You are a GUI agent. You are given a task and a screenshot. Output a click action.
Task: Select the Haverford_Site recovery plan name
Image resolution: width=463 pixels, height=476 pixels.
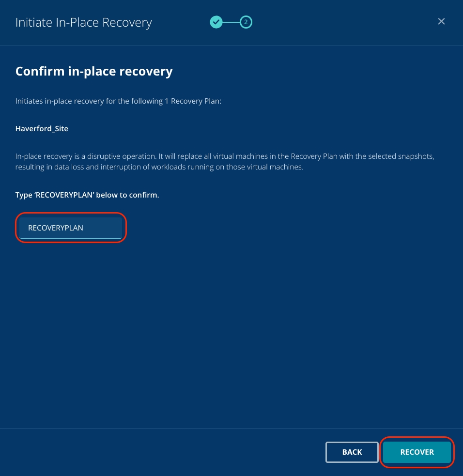[x=42, y=129]
